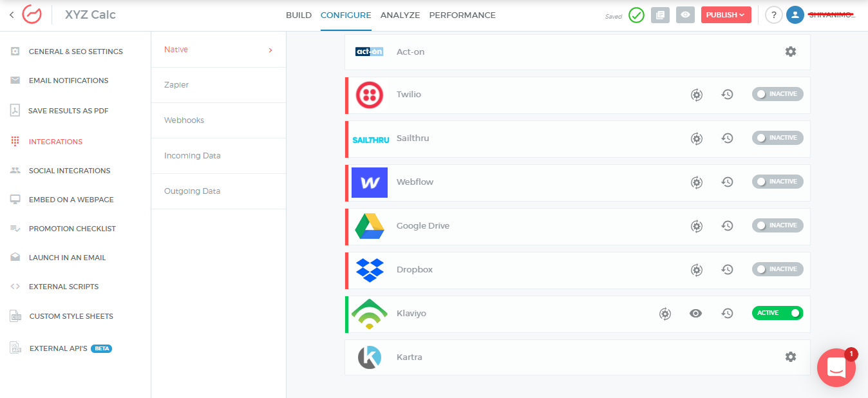Click Twilio configure sync icon
The width and height of the screenshot is (868, 398).
pyautogui.click(x=697, y=95)
